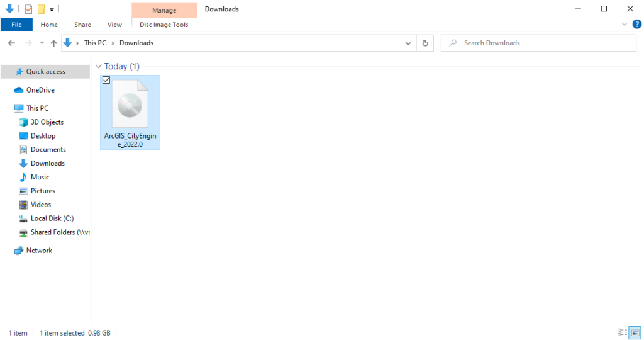
Task: Click the New folder icon in title bar
Action: point(41,9)
